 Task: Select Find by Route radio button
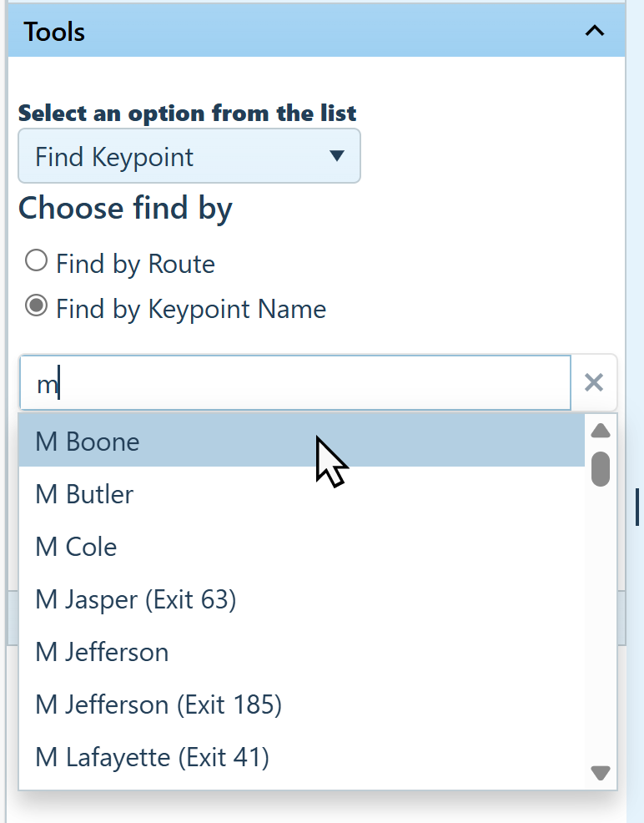pyautogui.click(x=36, y=262)
